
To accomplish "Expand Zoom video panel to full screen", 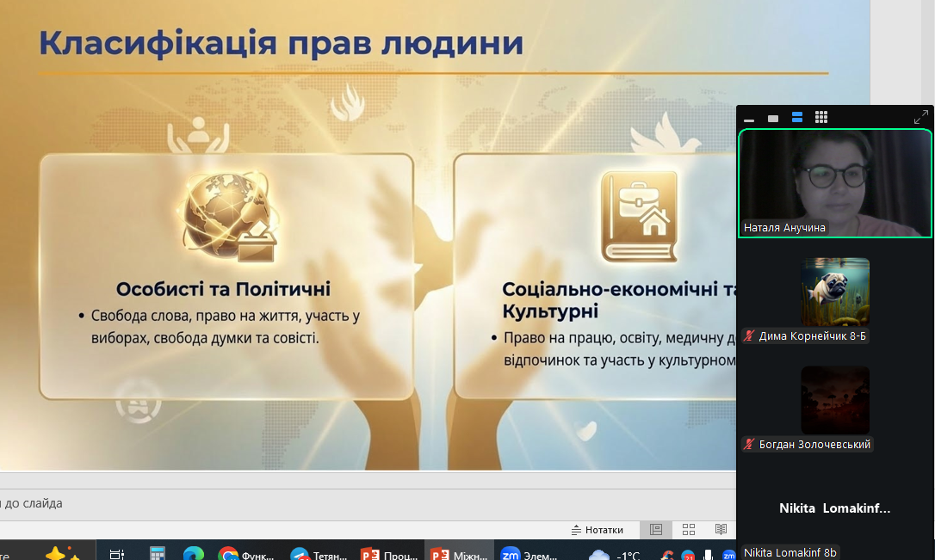I will click(x=920, y=118).
